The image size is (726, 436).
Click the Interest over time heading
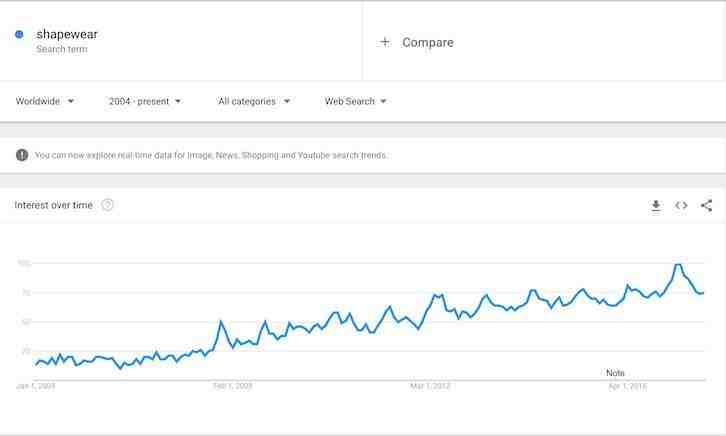point(53,205)
